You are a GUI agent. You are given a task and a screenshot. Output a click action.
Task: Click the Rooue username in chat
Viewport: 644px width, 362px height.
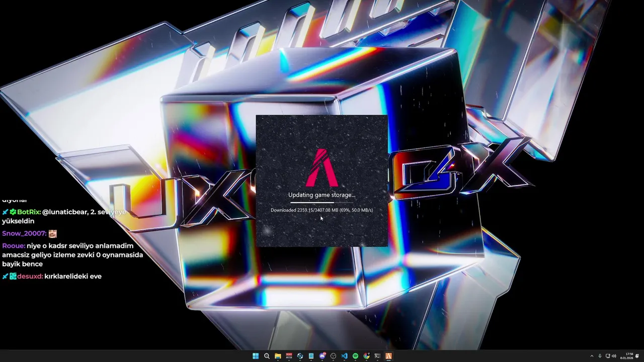click(14, 246)
